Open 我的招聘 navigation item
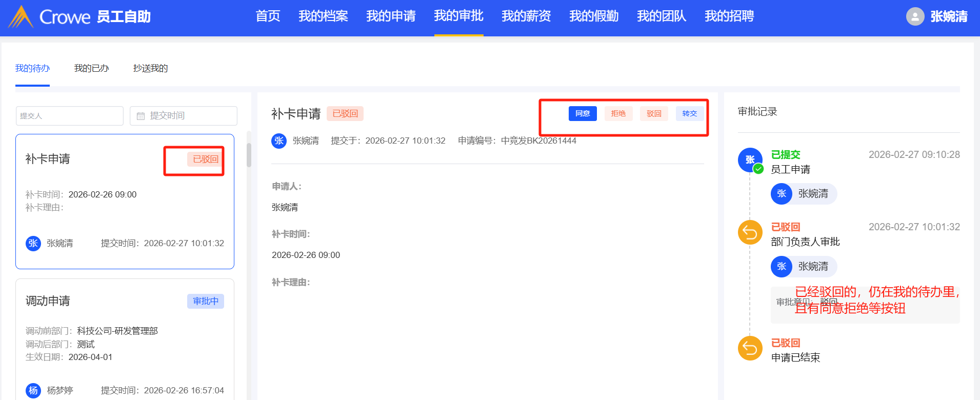This screenshot has width=980, height=400. coord(729,16)
